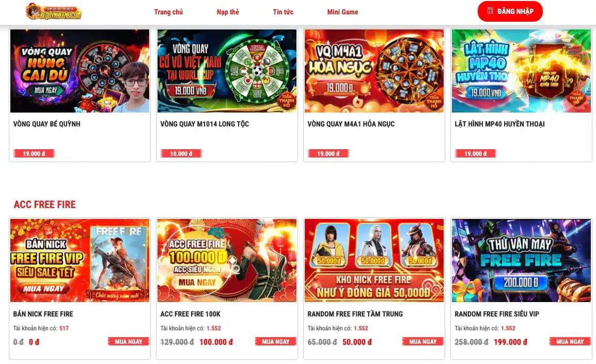Open the Tin tức menu link
Screen dimensions: 596x364
pyautogui.click(x=283, y=12)
